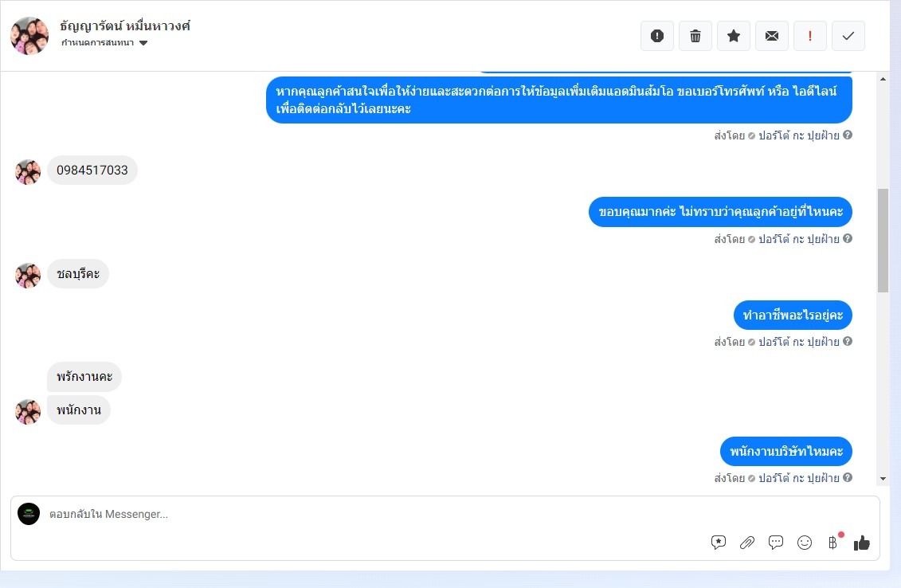The image size is (901, 588).
Task: Flag conversation with red exclamation icon
Action: (809, 36)
